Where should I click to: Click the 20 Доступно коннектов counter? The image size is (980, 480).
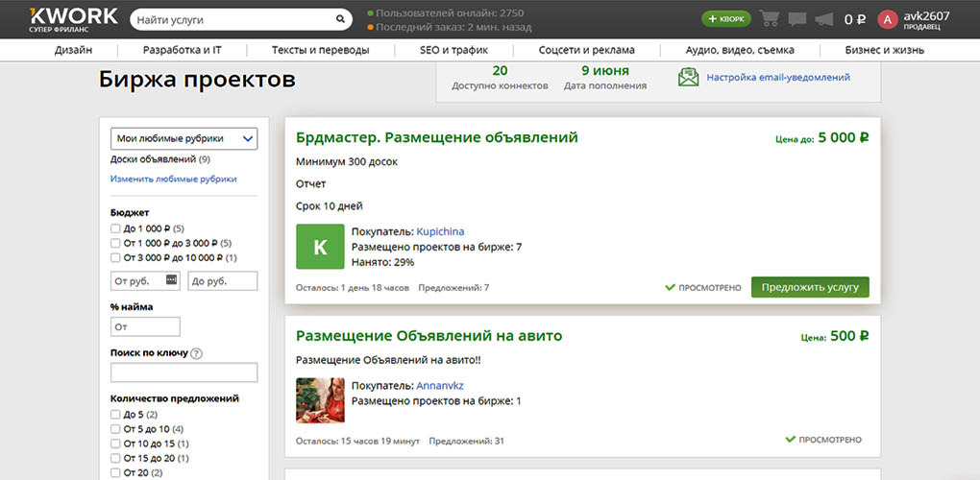(500, 78)
